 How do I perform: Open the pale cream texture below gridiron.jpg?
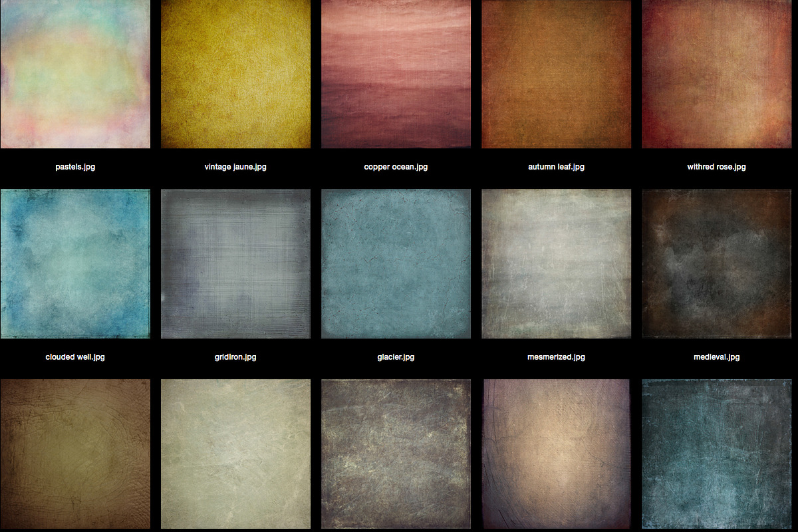[235, 454]
